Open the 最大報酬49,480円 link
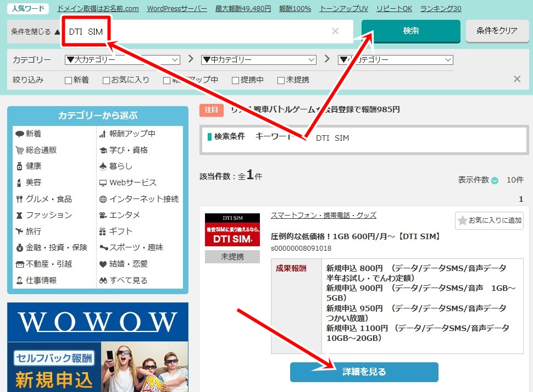This screenshot has width=533, height=392. [x=243, y=8]
